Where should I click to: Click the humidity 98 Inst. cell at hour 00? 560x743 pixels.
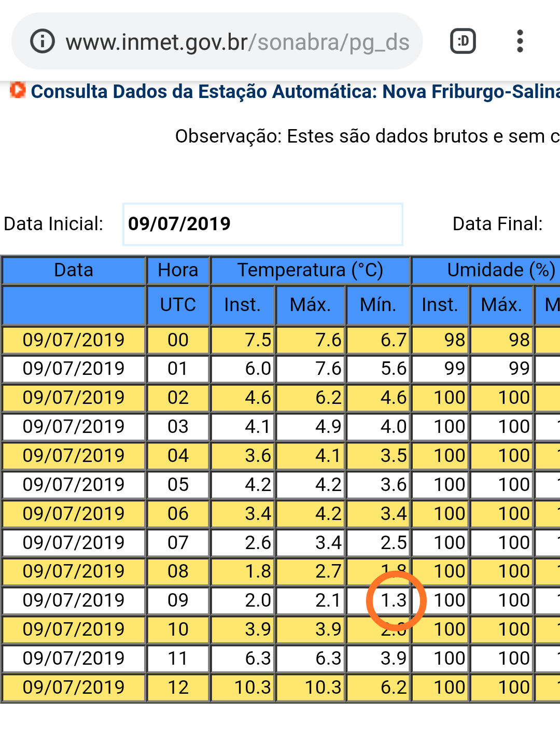click(x=440, y=340)
